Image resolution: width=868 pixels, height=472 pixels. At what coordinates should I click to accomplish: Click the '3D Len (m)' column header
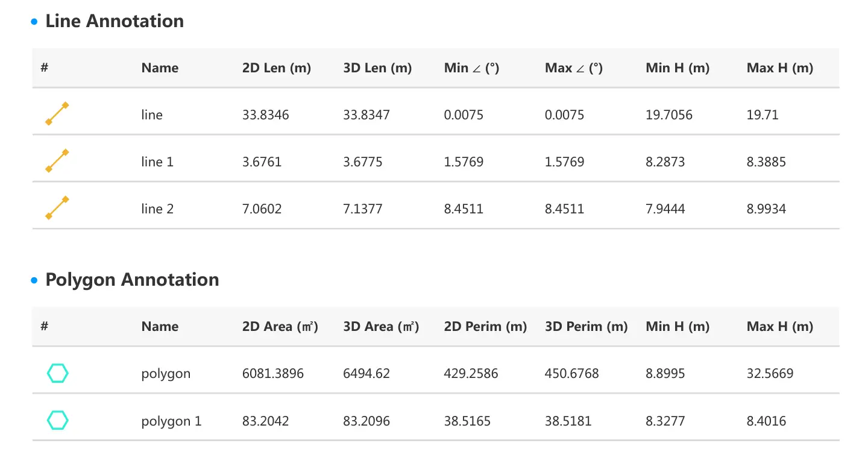point(377,68)
